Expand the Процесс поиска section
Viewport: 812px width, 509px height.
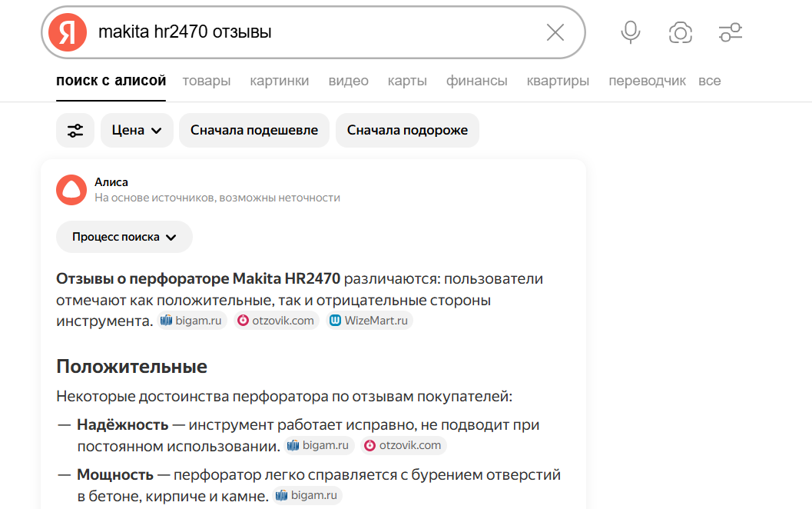[124, 237]
